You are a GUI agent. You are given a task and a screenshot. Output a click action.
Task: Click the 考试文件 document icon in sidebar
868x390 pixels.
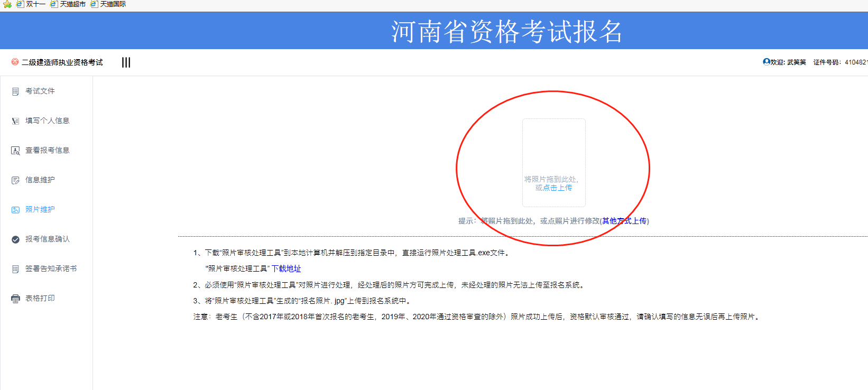click(x=15, y=91)
